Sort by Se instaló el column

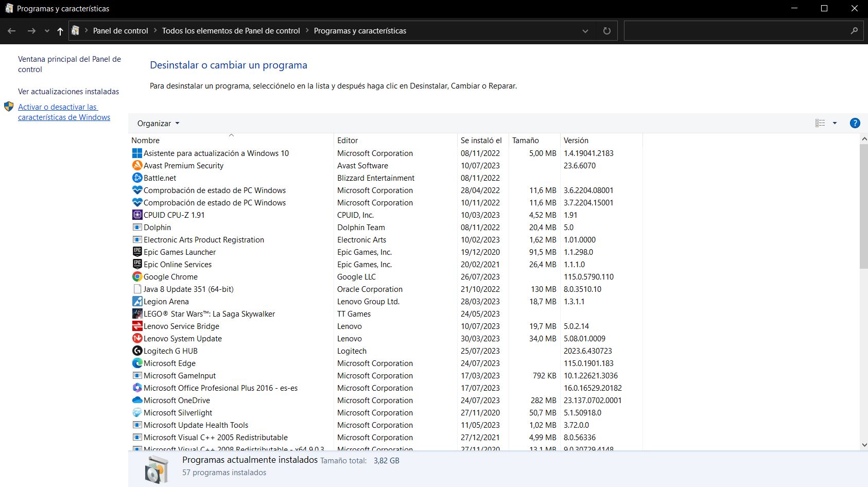coord(483,140)
